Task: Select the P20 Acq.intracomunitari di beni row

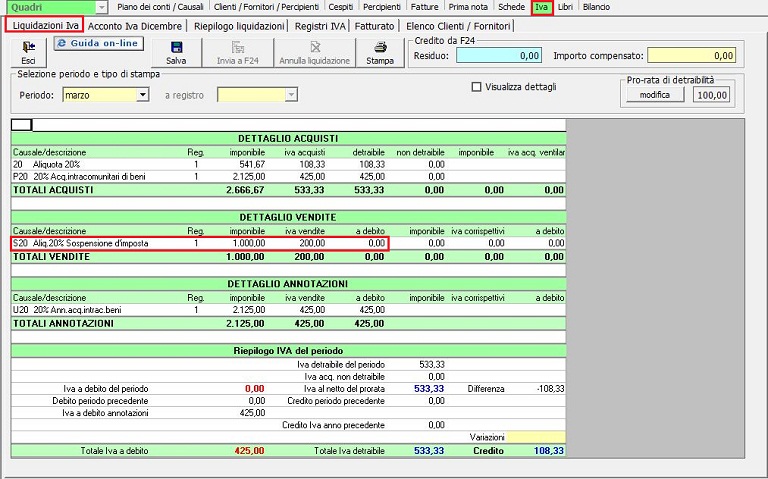Action: [288, 176]
